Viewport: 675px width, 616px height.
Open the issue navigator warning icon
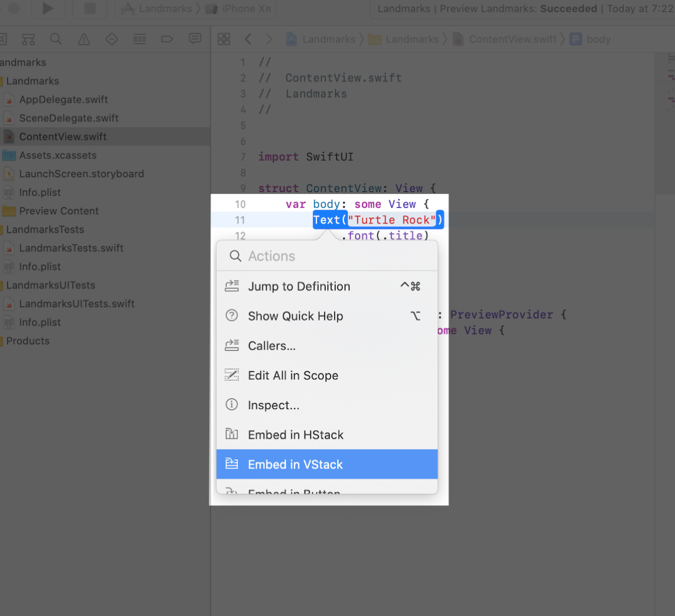[84, 39]
